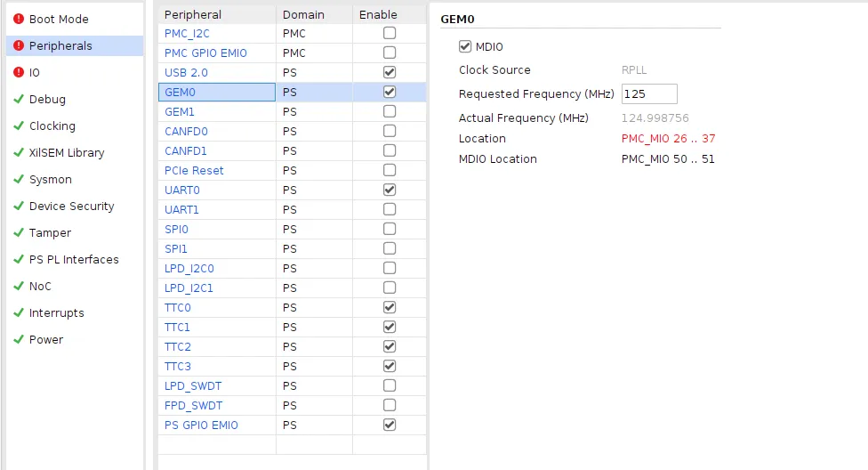Image resolution: width=868 pixels, height=470 pixels.
Task: Uncheck the MDIO checkbox for GEM0
Action: pos(465,46)
